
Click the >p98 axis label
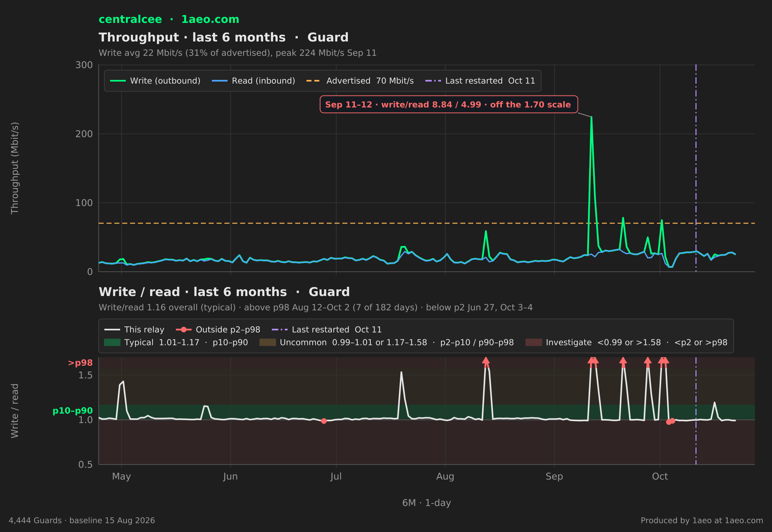pyautogui.click(x=80, y=363)
